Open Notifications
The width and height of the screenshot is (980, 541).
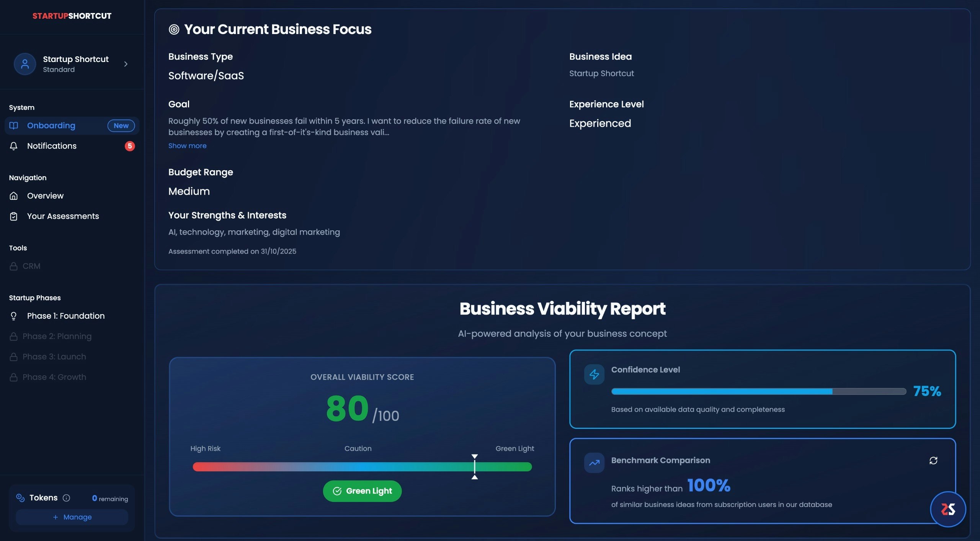click(72, 146)
